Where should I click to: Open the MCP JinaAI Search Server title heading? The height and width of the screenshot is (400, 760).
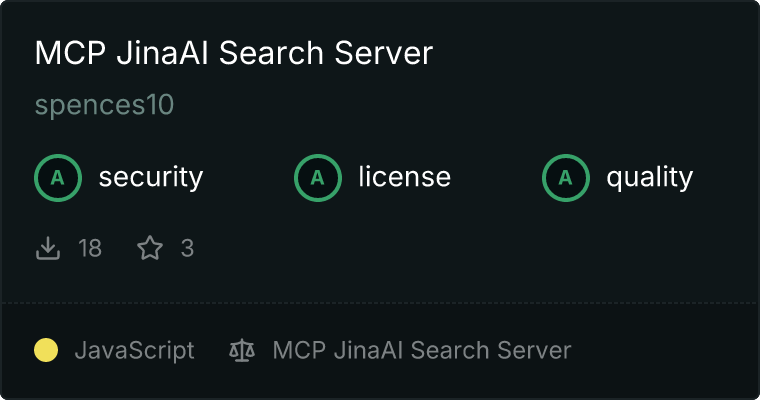234,53
